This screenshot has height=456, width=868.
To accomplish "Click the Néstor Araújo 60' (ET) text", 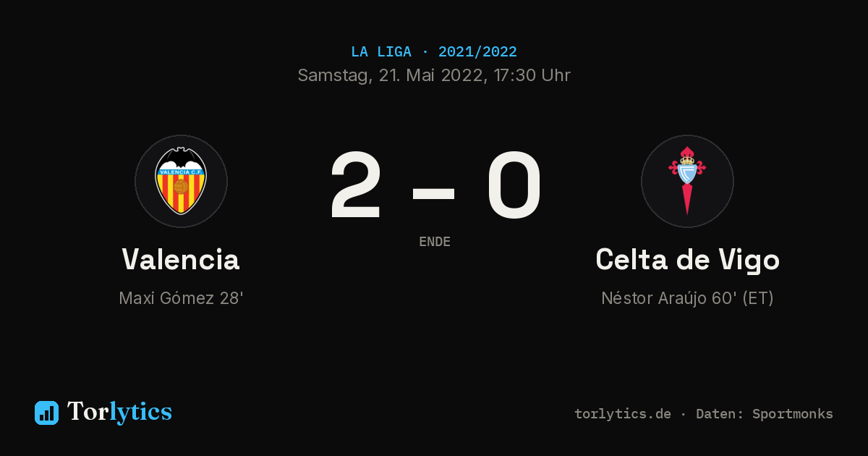I will tap(687, 298).
